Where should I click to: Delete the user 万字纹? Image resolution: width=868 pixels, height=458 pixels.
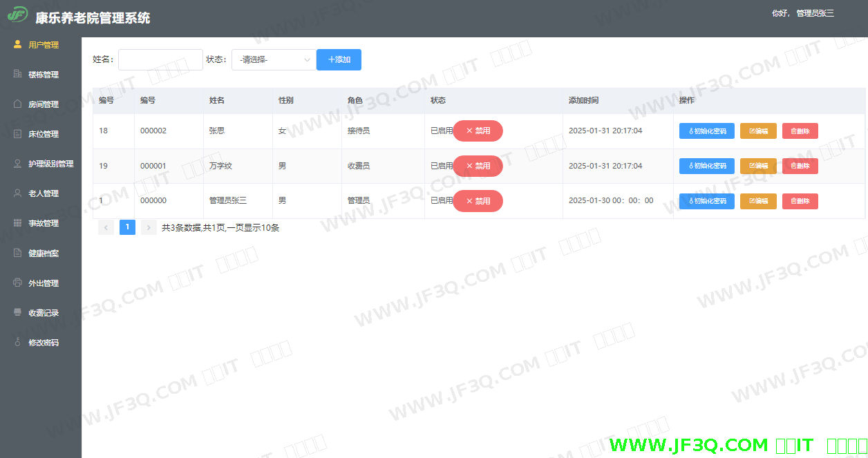click(800, 166)
